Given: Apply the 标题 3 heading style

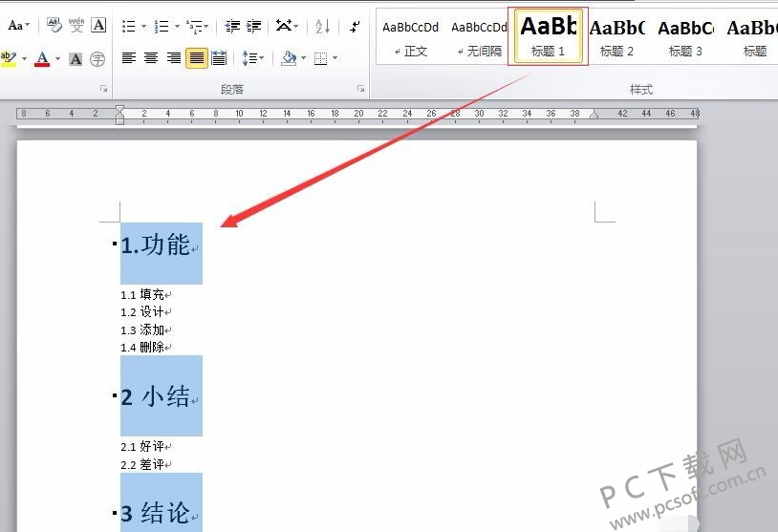Looking at the screenshot, I should click(x=685, y=37).
